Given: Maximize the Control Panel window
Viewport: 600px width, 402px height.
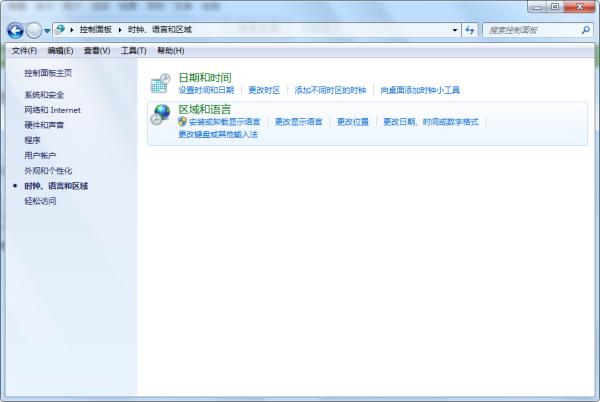Looking at the screenshot, I should click(555, 7).
